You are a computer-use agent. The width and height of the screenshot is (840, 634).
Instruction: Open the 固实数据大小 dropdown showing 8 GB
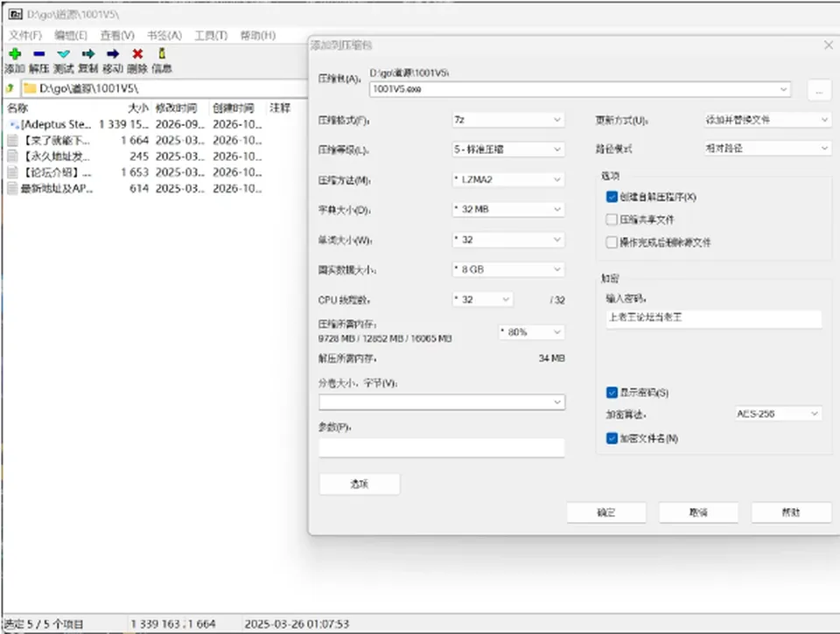point(508,269)
